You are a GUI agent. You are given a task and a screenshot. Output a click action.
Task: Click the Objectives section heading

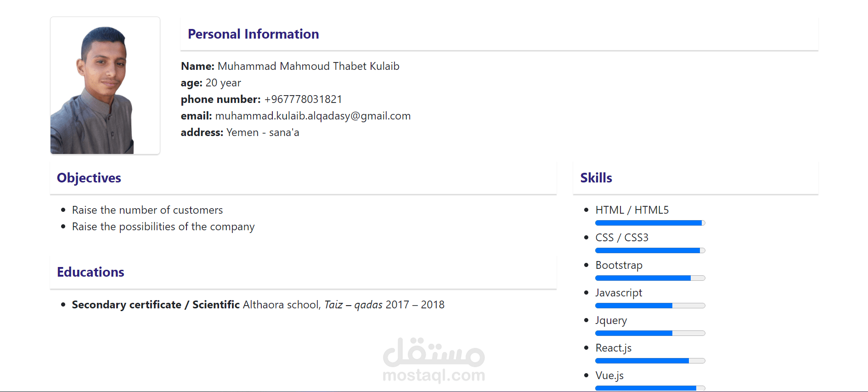[89, 178]
